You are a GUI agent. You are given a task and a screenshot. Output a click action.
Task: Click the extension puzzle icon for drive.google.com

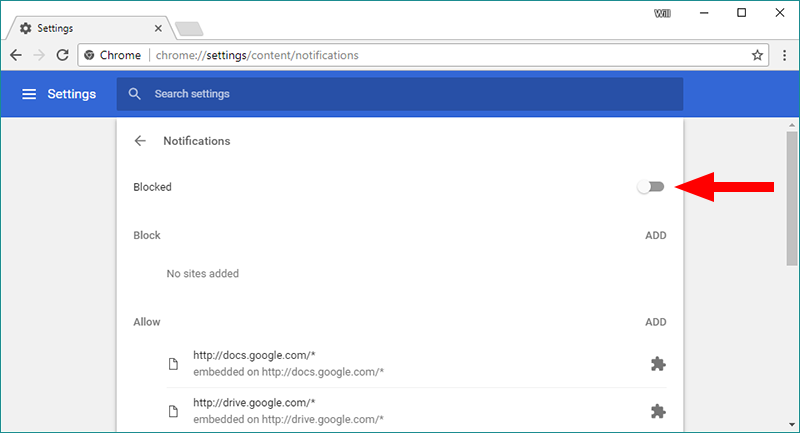pyautogui.click(x=658, y=411)
